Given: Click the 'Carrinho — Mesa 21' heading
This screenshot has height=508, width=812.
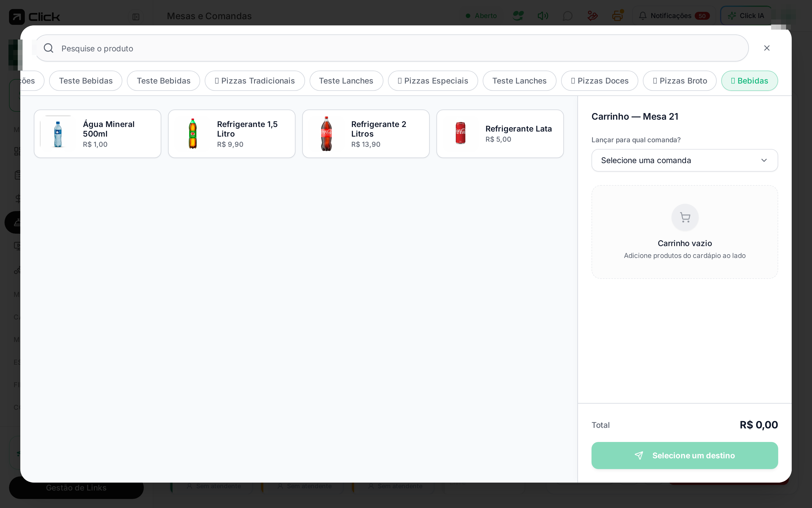Looking at the screenshot, I should [635, 117].
